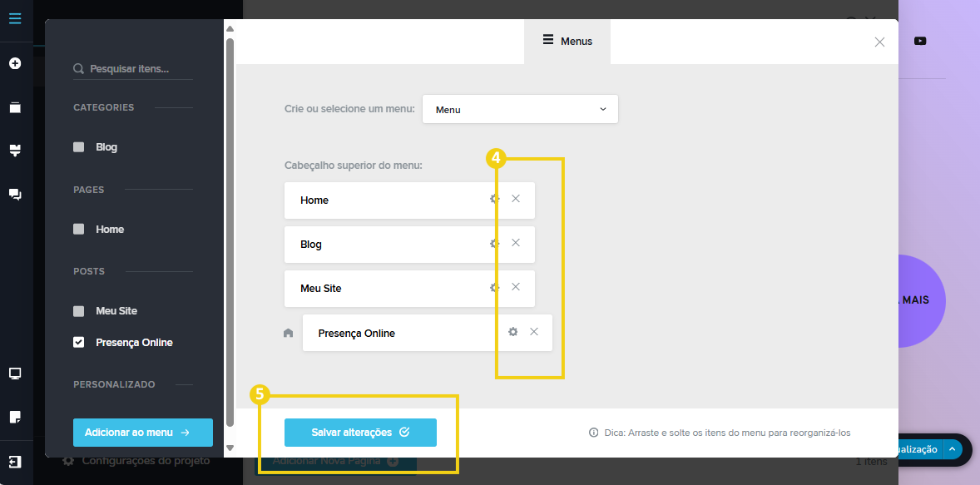Uncheck the Presença Online post checkbox

click(x=79, y=342)
